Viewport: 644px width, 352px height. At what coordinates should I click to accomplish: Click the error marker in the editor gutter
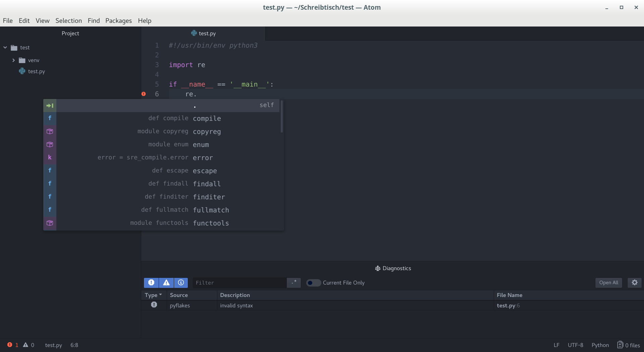click(x=144, y=94)
